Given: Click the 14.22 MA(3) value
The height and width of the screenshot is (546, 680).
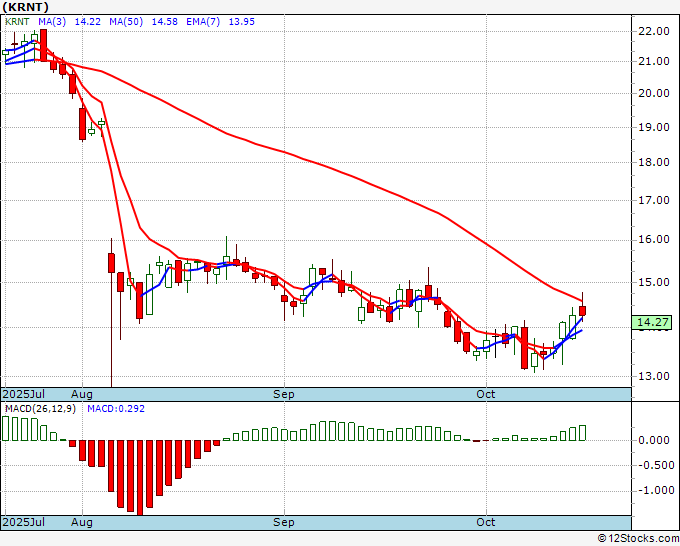Looking at the screenshot, I should [x=88, y=22].
